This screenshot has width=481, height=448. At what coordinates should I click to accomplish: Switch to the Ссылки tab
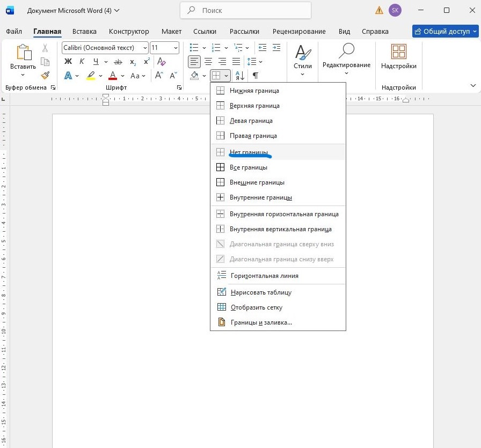click(205, 31)
